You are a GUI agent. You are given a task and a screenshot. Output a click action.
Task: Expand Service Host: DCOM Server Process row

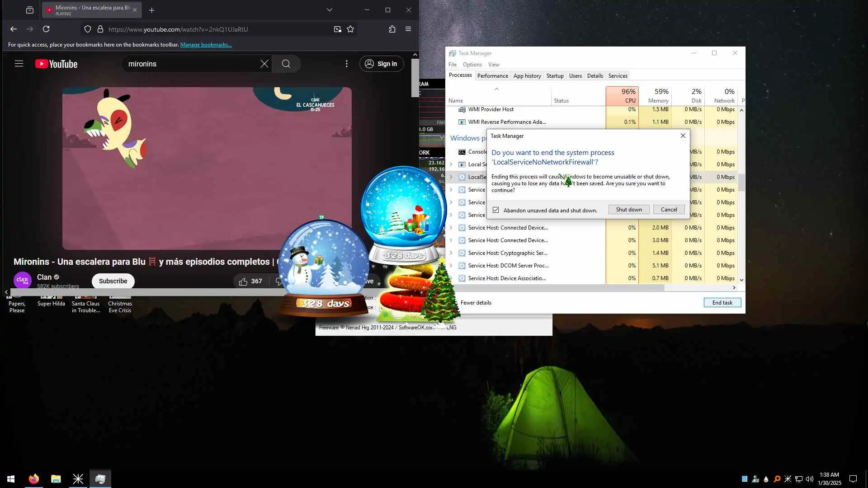coord(451,266)
